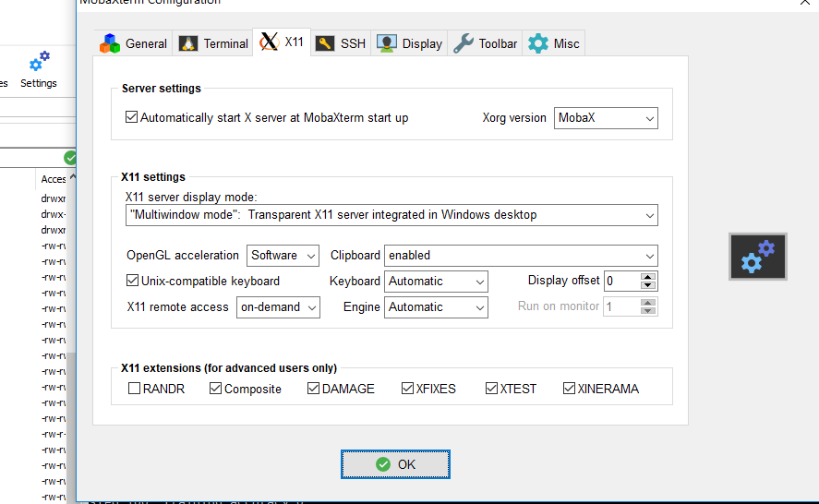Image resolution: width=819 pixels, height=504 pixels.
Task: Open the Xorg version dropdown
Action: [606, 118]
